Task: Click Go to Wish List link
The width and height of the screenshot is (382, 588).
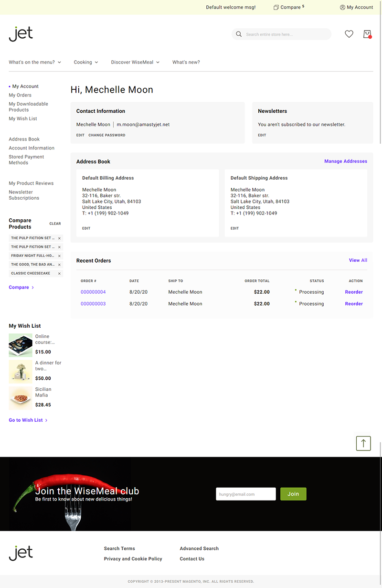Action: coord(28,420)
